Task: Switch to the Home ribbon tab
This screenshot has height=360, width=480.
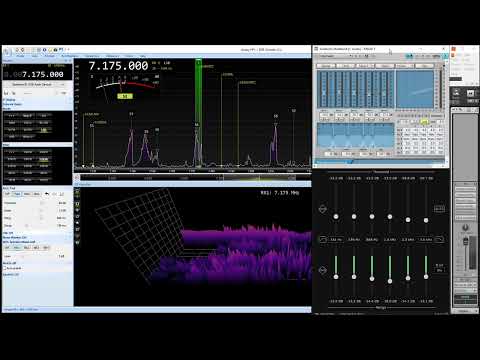Action: 21,56
